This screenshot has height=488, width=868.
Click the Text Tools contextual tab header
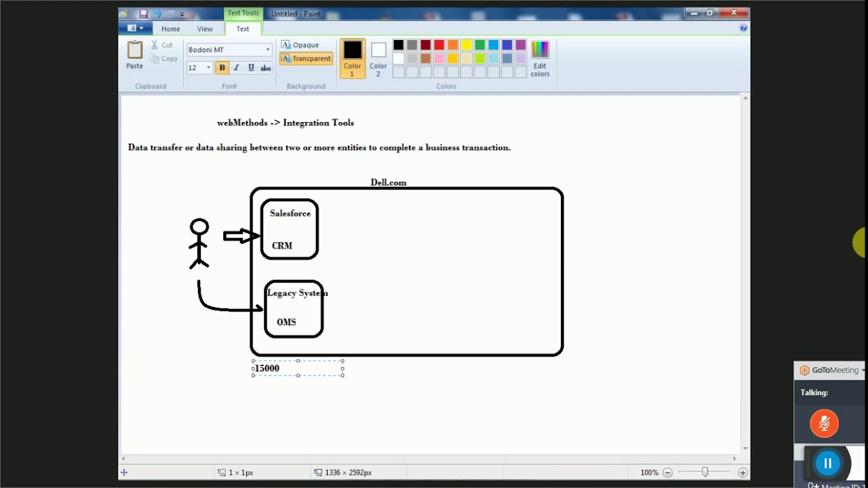pos(243,13)
